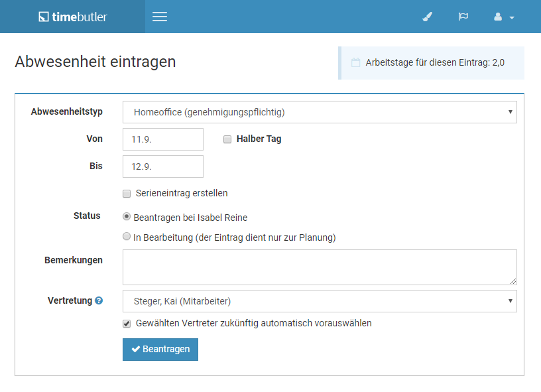Screen dimensions: 541x392
Task: Open the Abwesenheitstyp dropdown
Action: [320, 112]
